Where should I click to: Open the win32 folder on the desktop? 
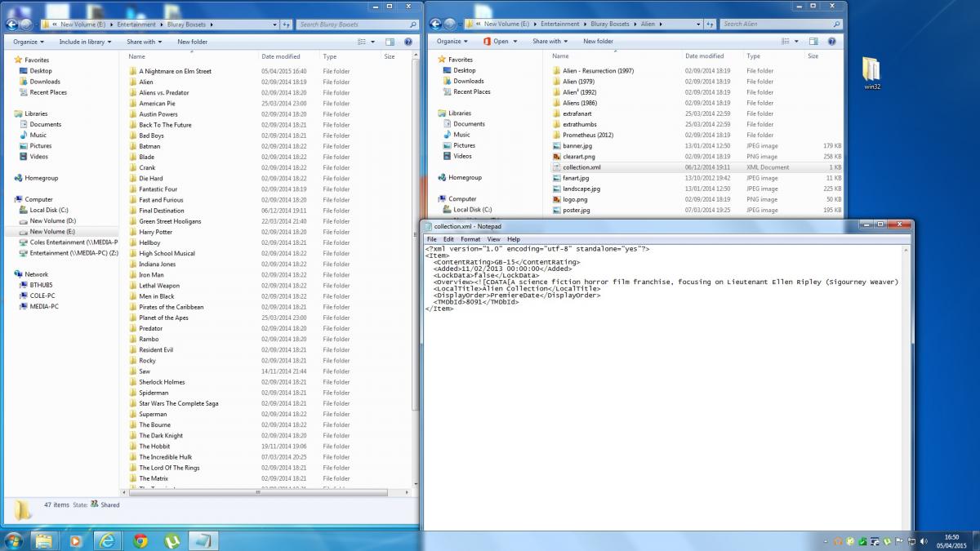point(871,73)
